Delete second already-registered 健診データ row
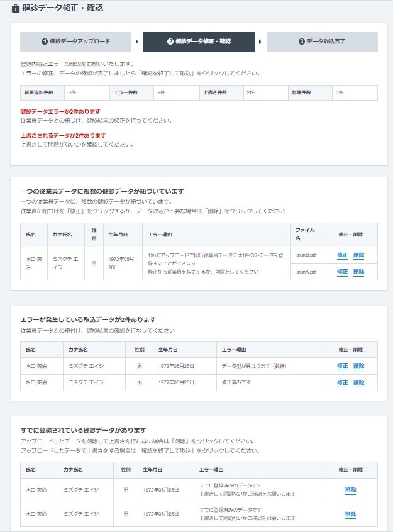 coord(350,514)
